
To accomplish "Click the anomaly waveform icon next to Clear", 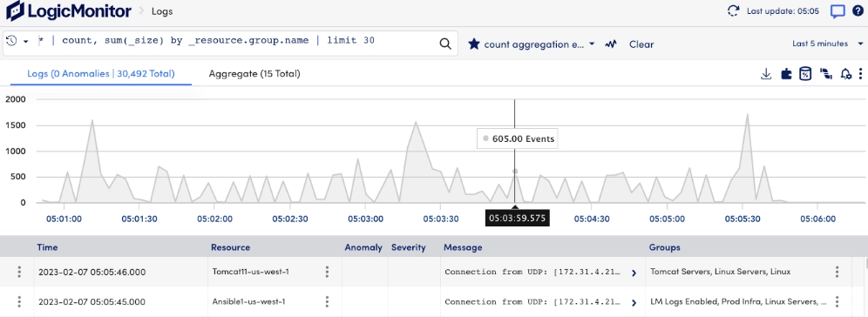I will (611, 44).
